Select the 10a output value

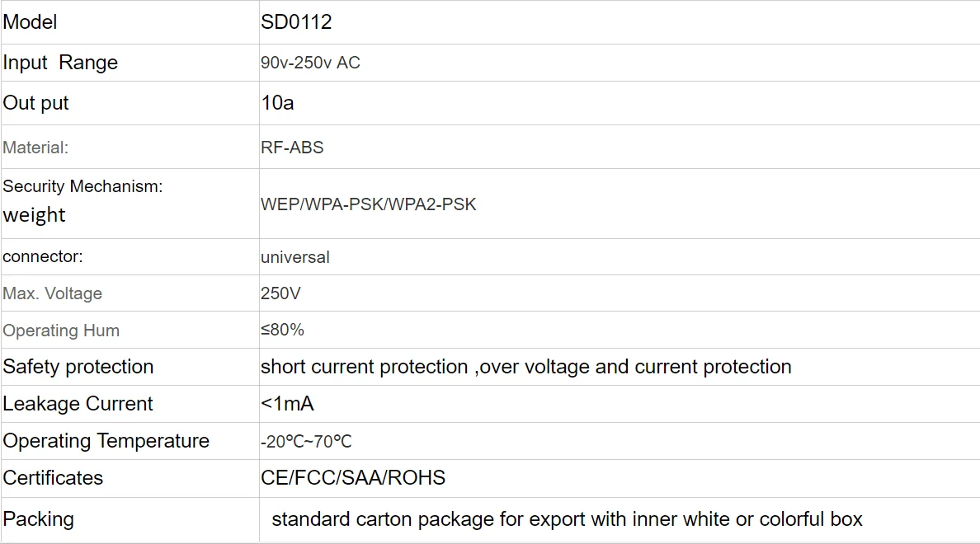(x=277, y=103)
